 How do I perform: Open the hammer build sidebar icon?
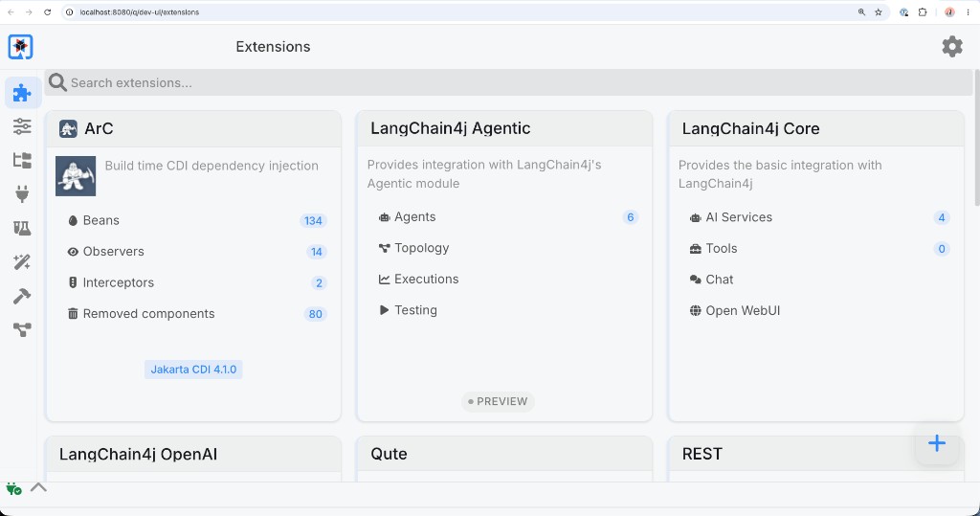22,295
